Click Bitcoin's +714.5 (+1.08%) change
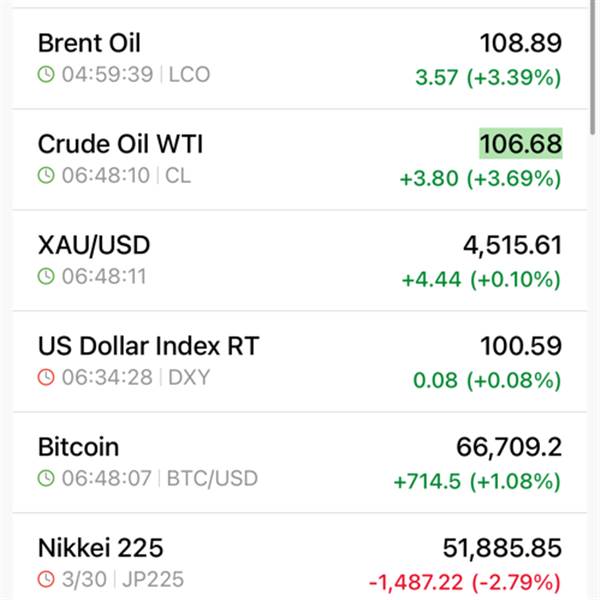 click(477, 481)
